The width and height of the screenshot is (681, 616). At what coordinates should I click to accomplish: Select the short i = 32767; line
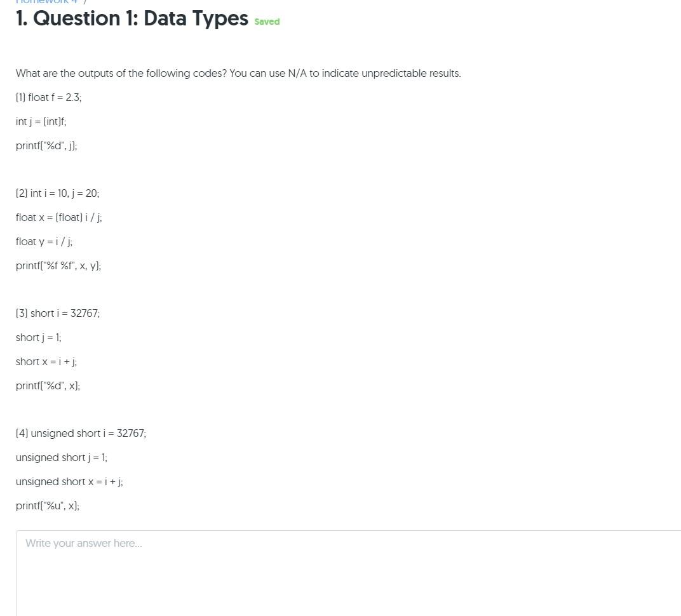click(x=57, y=313)
